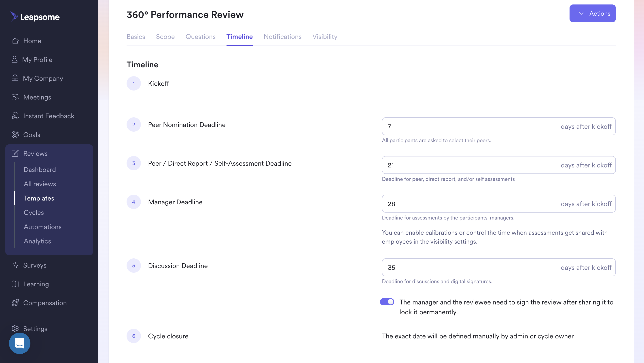Viewport: 644px width, 363px height.
Task: Open My Profile person icon
Action: pyautogui.click(x=15, y=59)
